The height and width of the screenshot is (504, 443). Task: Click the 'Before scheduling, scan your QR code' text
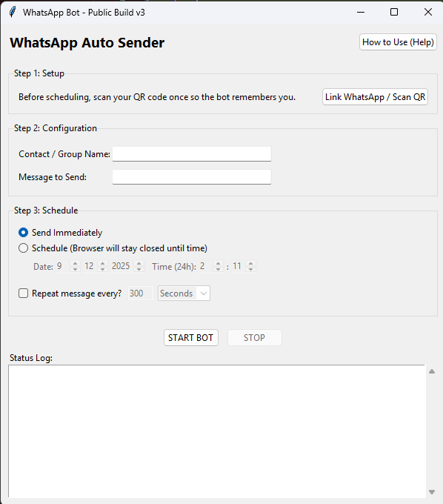[157, 97]
